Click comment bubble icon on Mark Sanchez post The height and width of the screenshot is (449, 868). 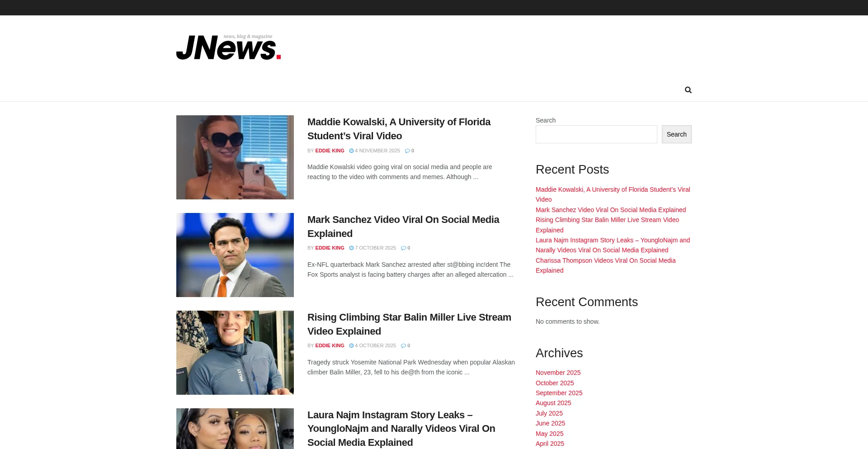tap(403, 248)
